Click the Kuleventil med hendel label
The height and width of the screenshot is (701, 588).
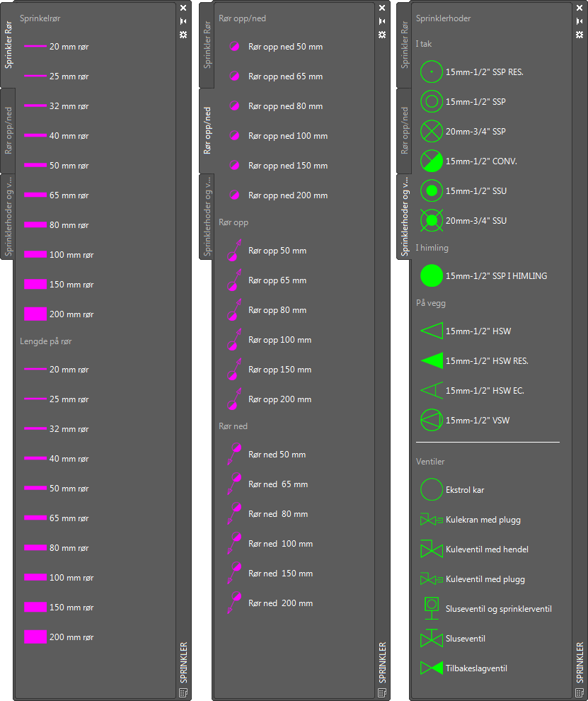(x=487, y=549)
